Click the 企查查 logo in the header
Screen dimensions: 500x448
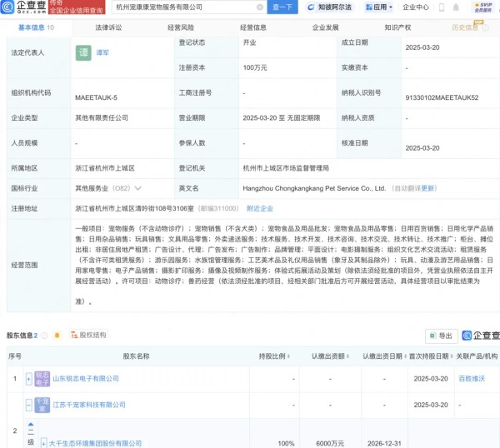(x=23, y=7)
